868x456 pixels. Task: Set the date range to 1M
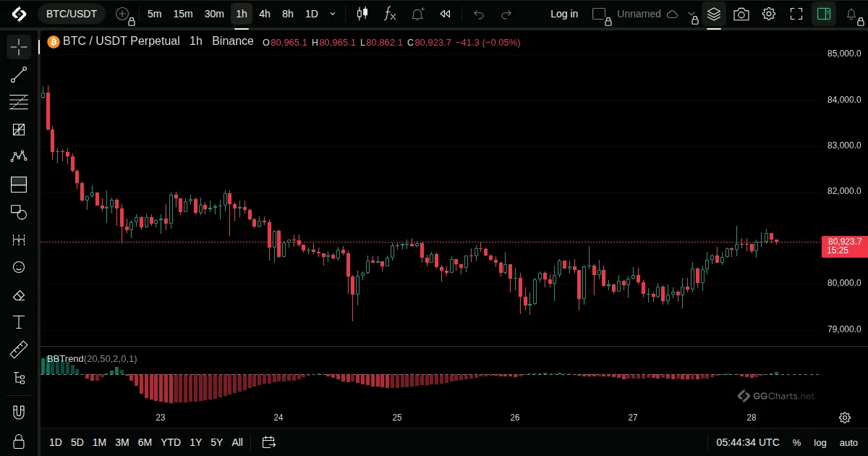tap(100, 442)
